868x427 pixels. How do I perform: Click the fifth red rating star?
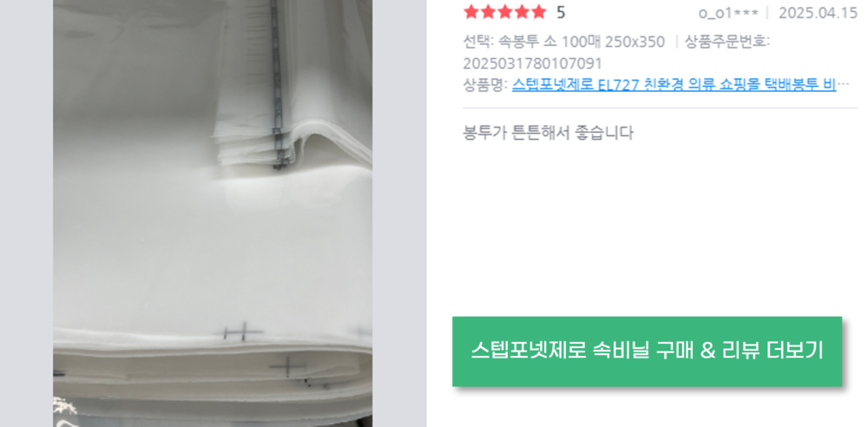(x=539, y=12)
